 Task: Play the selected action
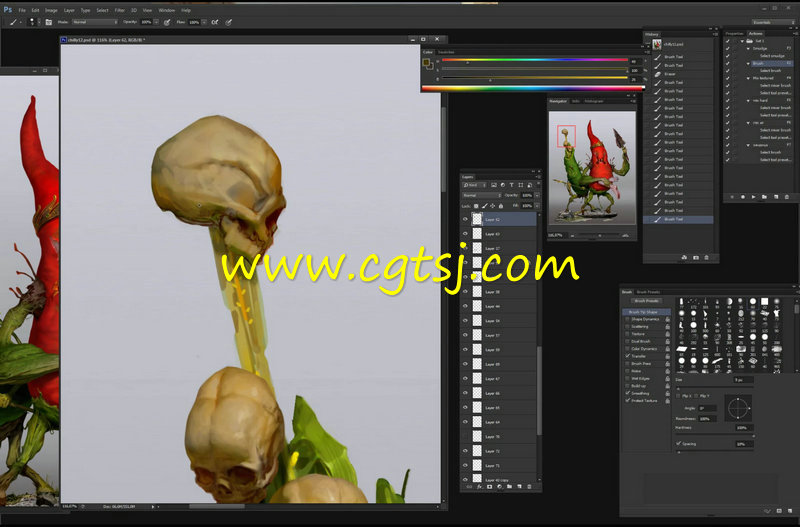click(x=754, y=197)
